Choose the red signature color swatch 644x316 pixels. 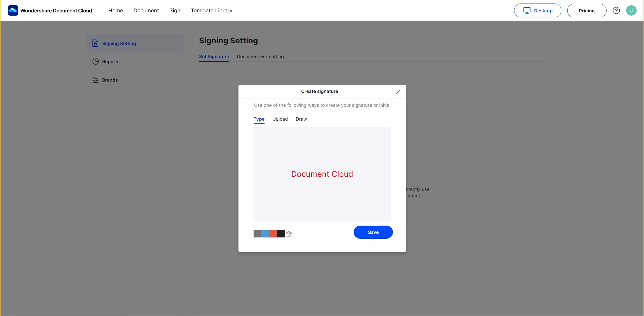(x=273, y=233)
